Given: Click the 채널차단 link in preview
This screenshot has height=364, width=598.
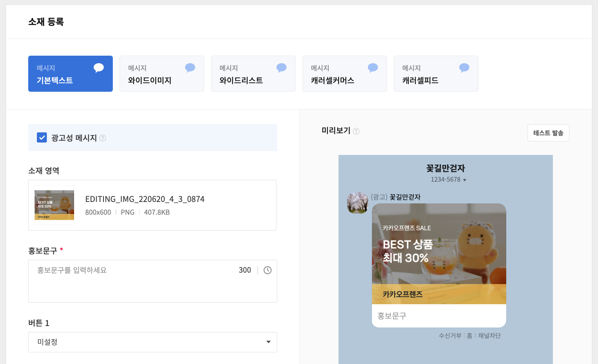Looking at the screenshot, I should click(489, 335).
